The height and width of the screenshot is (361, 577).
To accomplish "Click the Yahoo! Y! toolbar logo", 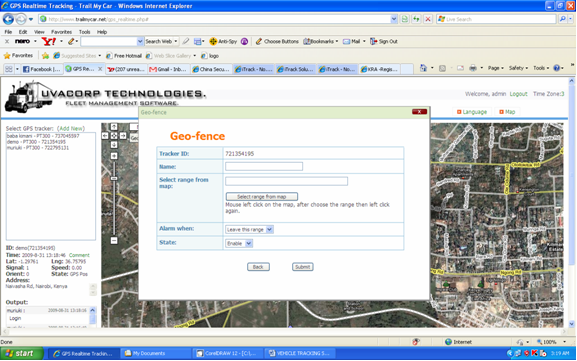I will [x=48, y=41].
